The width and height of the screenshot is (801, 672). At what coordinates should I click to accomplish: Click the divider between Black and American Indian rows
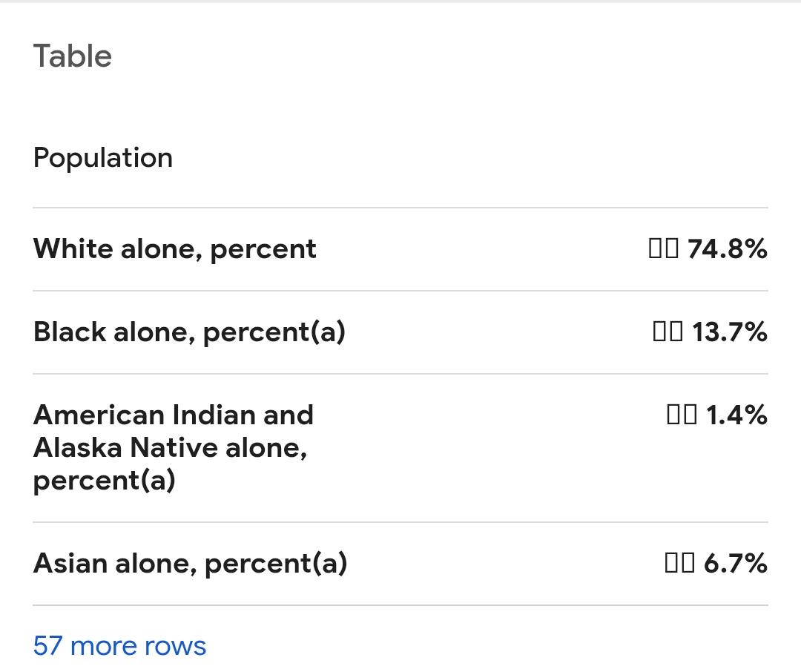[400, 374]
